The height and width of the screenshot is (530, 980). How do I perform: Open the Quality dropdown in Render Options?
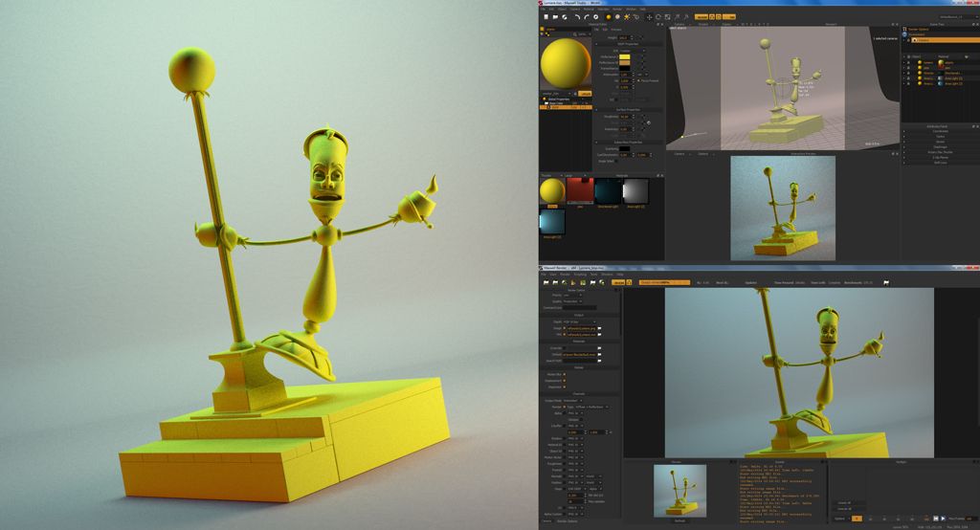pos(573,301)
